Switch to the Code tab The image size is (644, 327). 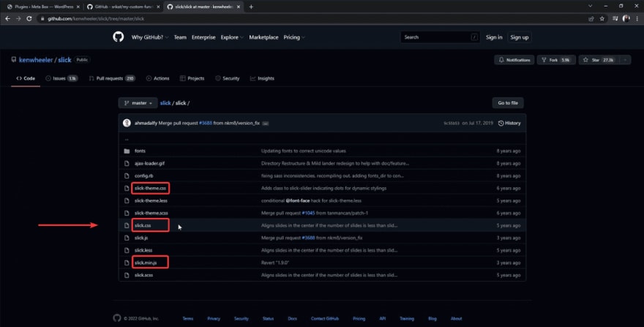pos(26,78)
